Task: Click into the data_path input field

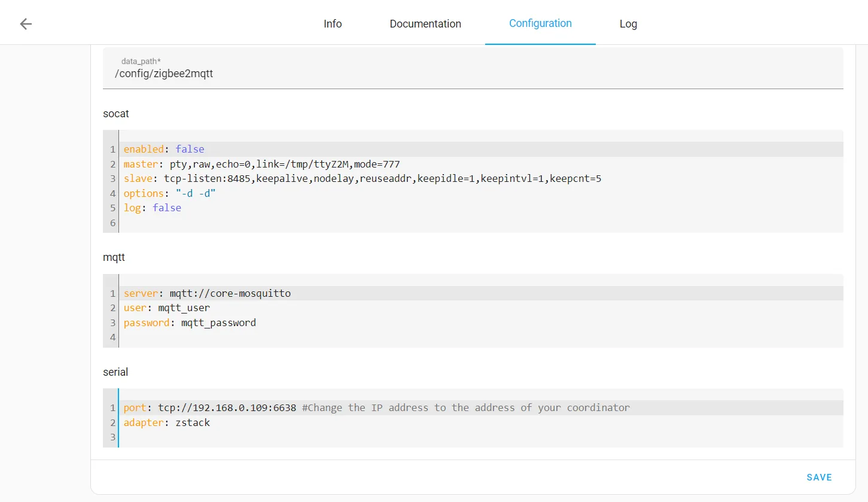Action: 473,74
